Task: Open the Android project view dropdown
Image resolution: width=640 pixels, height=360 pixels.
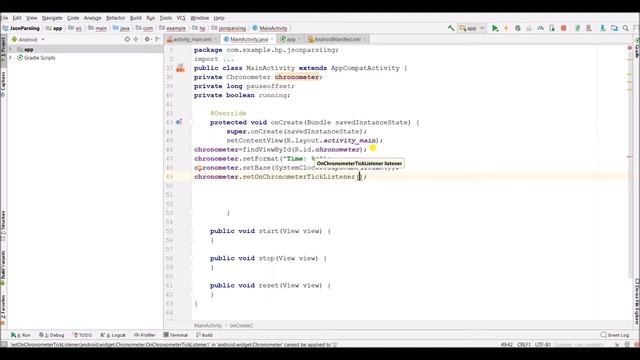Action: coord(28,40)
